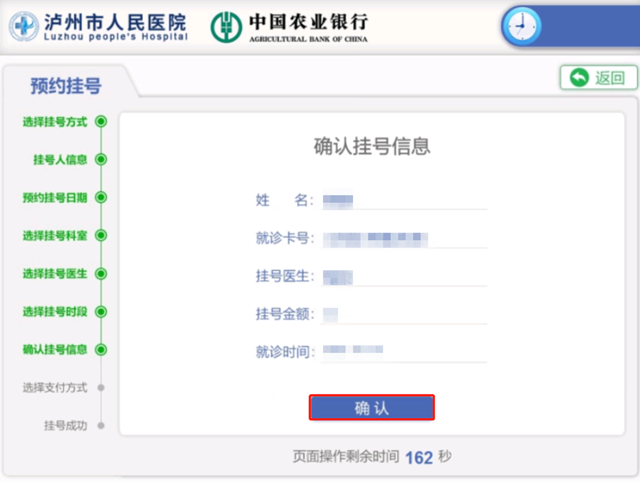The height and width of the screenshot is (482, 640).
Task: Click the 就诊时间 value field
Action: click(400, 351)
